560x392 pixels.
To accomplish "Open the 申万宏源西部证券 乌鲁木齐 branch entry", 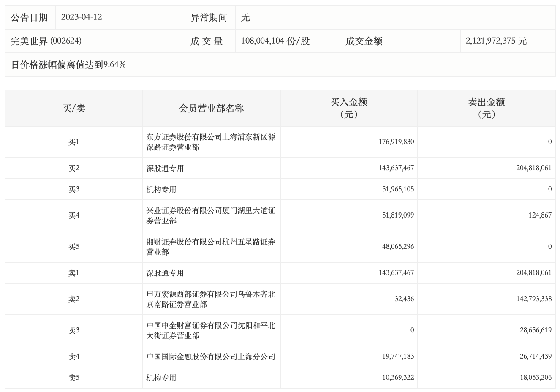I will tap(211, 299).
